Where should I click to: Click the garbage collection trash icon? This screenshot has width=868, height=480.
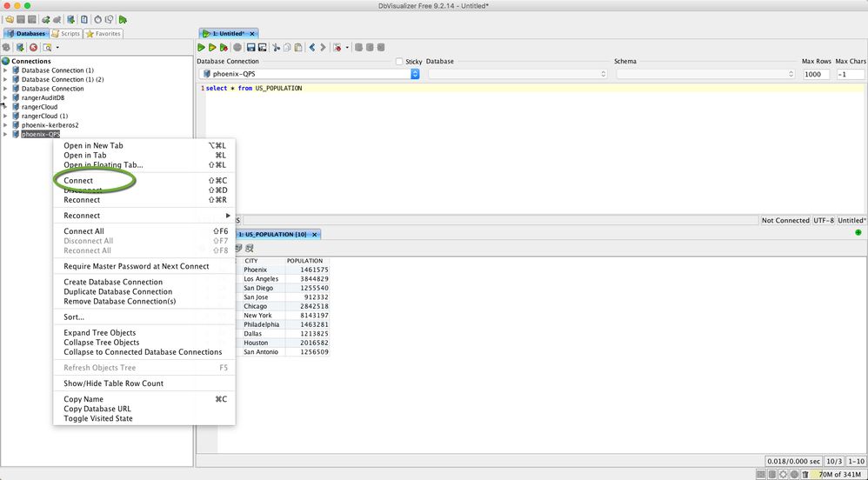tap(805, 474)
